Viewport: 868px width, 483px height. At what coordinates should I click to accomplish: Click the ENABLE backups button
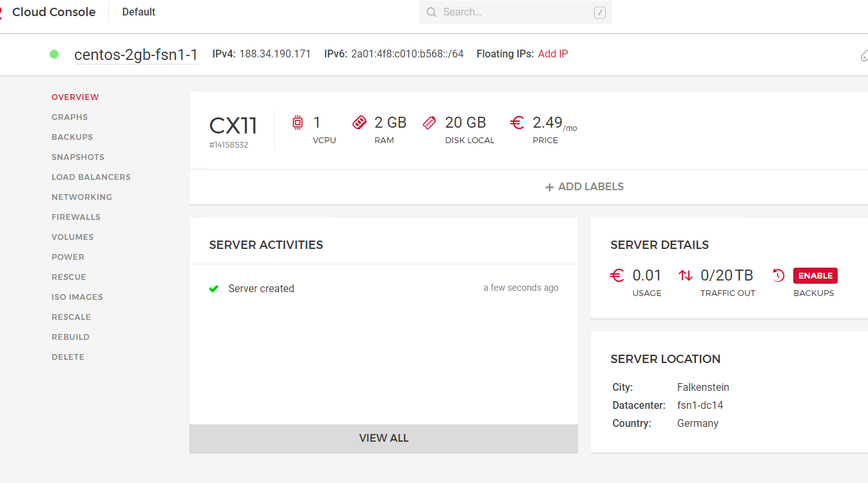pyautogui.click(x=815, y=275)
